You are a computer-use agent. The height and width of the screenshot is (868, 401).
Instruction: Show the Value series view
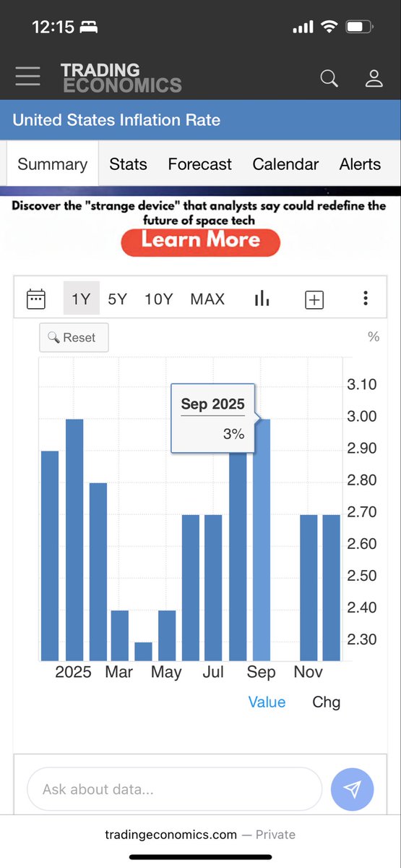[267, 702]
